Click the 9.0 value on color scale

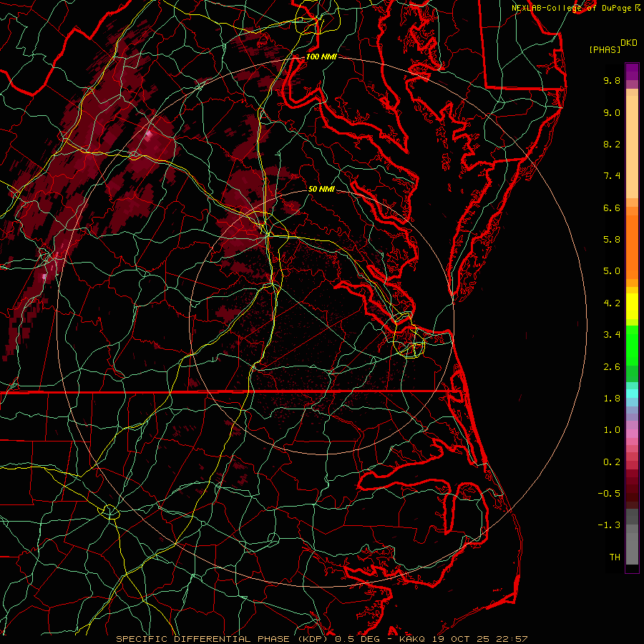pyautogui.click(x=612, y=112)
